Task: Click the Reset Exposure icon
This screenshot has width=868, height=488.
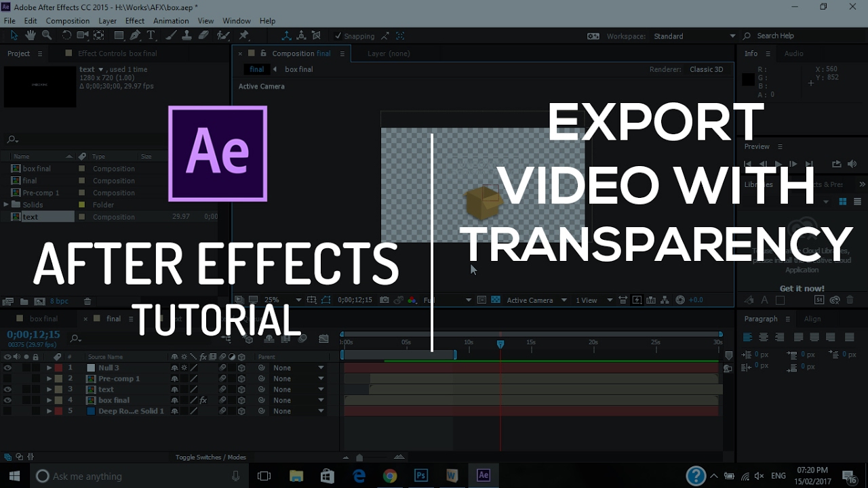Action: point(680,300)
